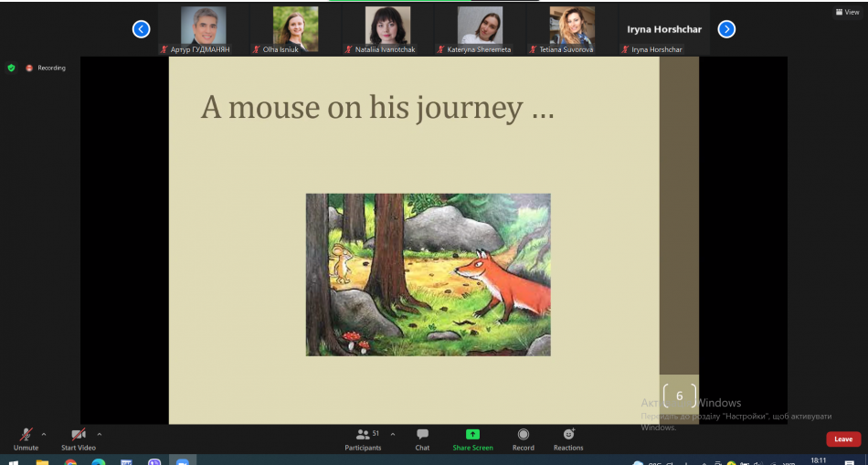Image resolution: width=868 pixels, height=465 pixels.
Task: Open the Chat panel
Action: (x=422, y=438)
